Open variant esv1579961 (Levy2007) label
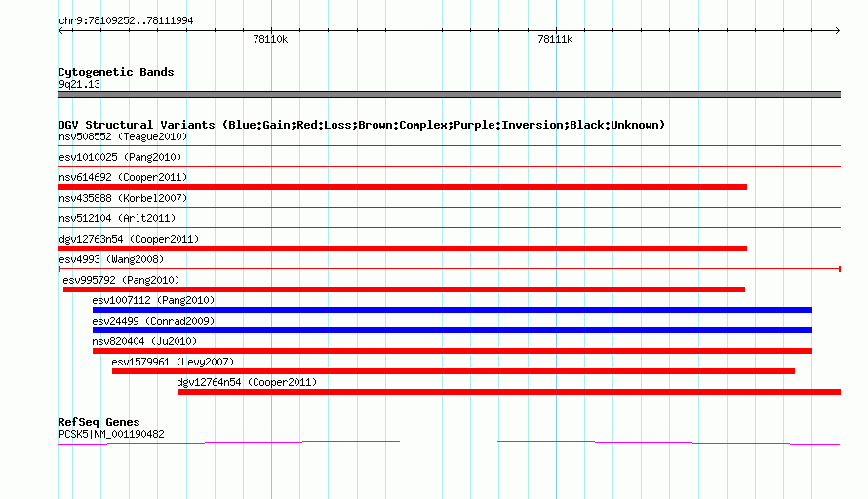 tap(173, 362)
